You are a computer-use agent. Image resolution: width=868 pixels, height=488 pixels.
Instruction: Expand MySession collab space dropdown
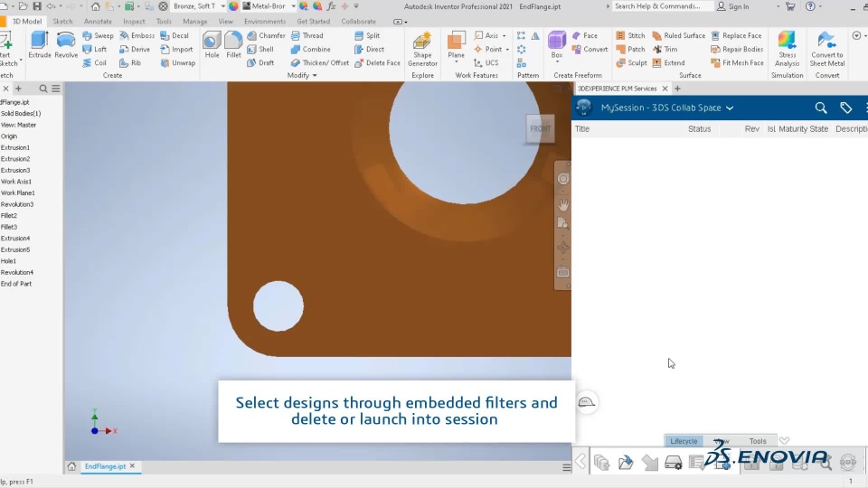click(x=730, y=108)
